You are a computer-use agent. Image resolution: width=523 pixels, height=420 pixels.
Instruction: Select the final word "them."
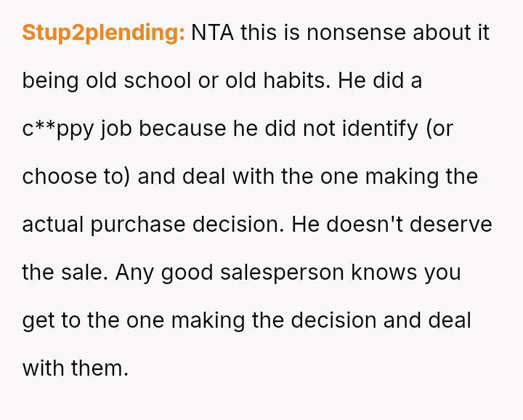tap(100, 368)
